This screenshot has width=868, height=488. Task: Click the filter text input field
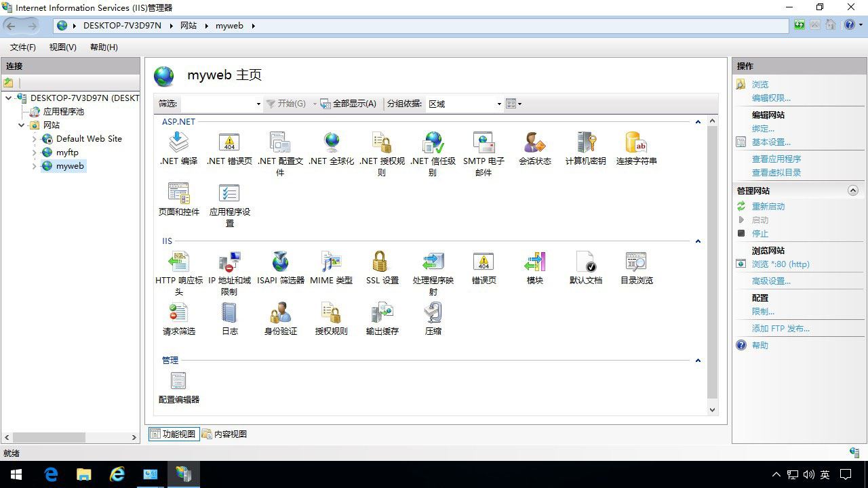tap(217, 104)
